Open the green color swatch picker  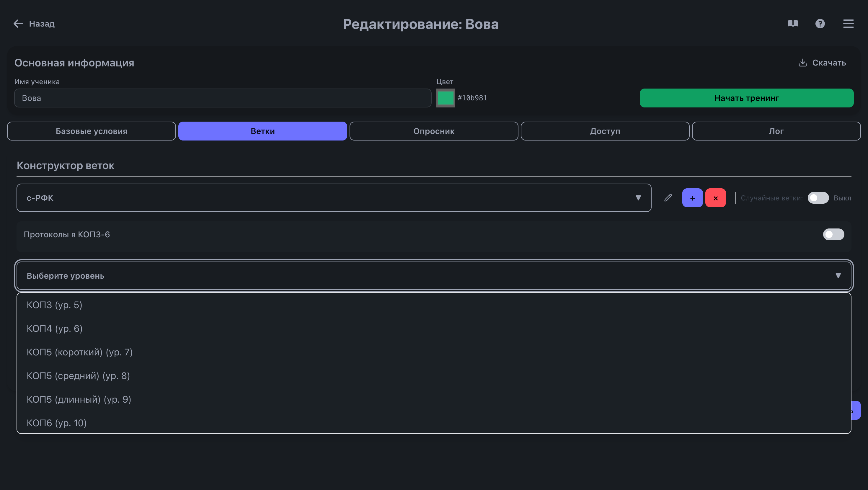pos(446,98)
